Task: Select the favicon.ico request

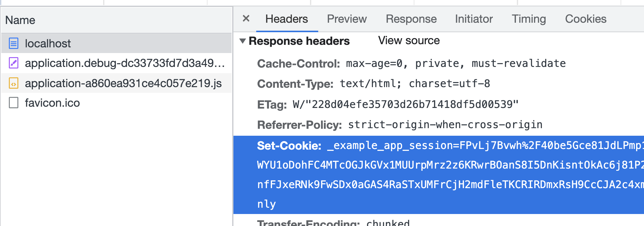Action: [53, 103]
